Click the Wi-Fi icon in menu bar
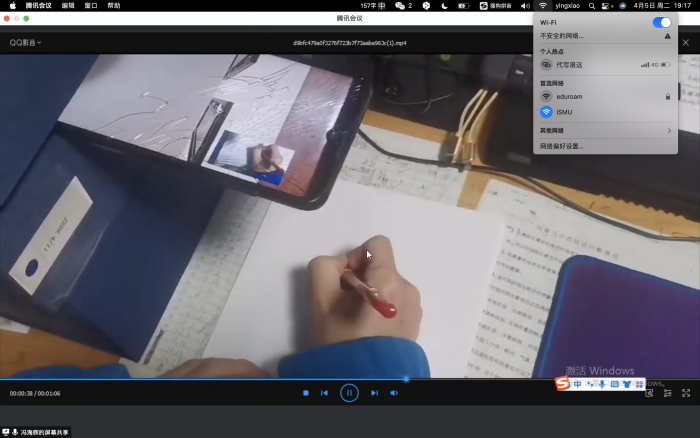This screenshot has width=700, height=438. tap(542, 6)
